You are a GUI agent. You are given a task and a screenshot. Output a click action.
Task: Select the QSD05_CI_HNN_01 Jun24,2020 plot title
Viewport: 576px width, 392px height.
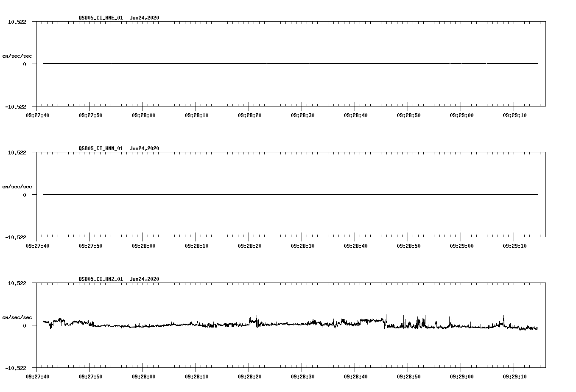[119, 148]
